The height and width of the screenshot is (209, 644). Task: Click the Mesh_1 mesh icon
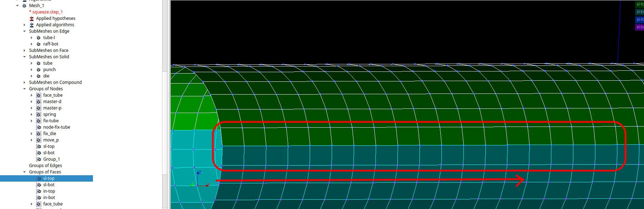click(24, 6)
